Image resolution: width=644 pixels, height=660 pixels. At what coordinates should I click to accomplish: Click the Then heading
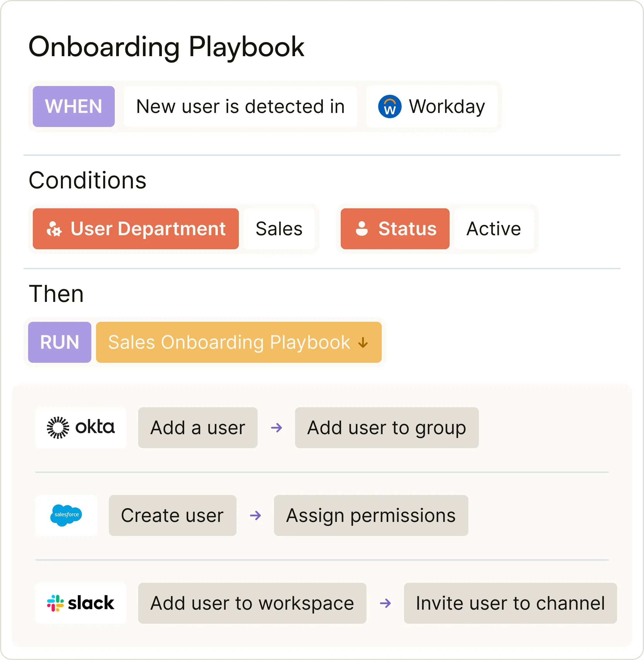click(x=56, y=294)
